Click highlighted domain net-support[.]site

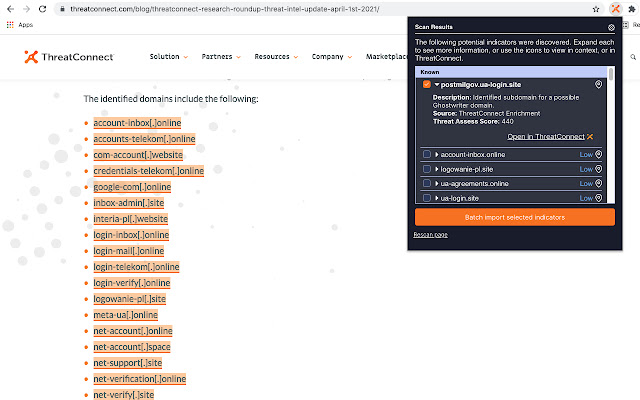click(128, 363)
